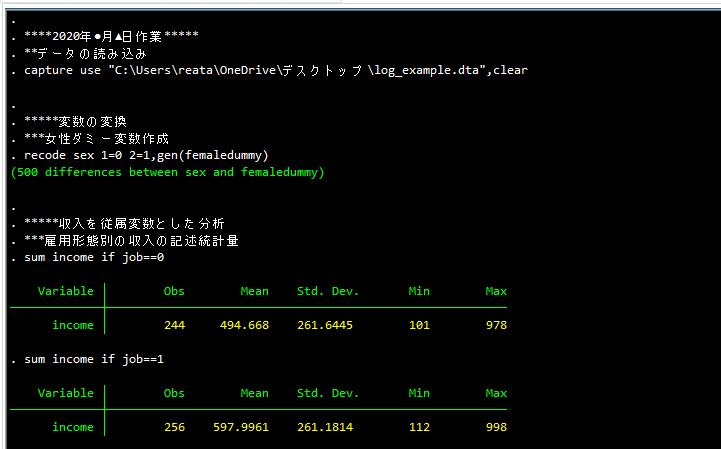Click the comment "***女性ダミー変数作成"
Image resolution: width=721 pixels, height=449 pixels.
click(x=97, y=138)
